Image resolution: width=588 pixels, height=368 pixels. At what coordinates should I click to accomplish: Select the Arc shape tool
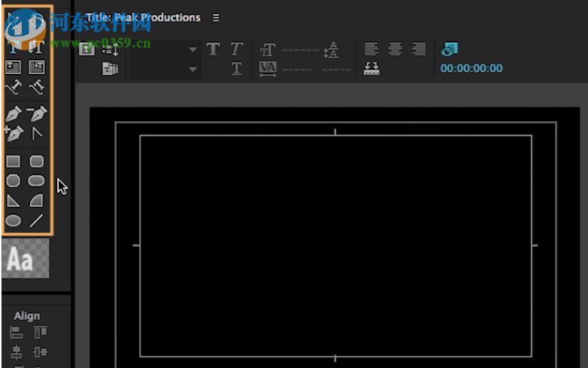tap(36, 200)
